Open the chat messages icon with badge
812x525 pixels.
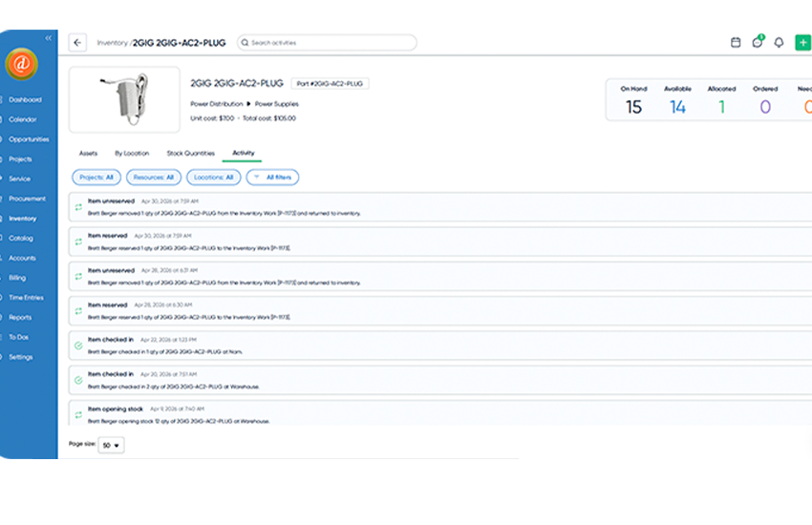(x=758, y=41)
